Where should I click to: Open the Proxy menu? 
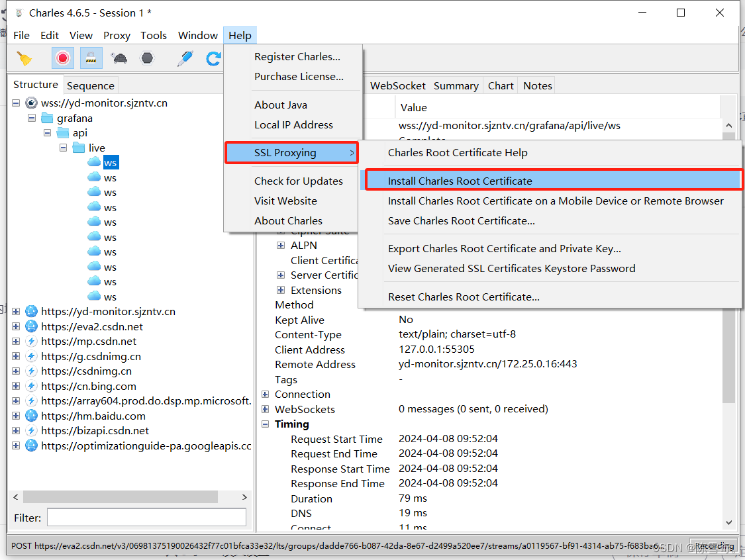[x=117, y=36]
